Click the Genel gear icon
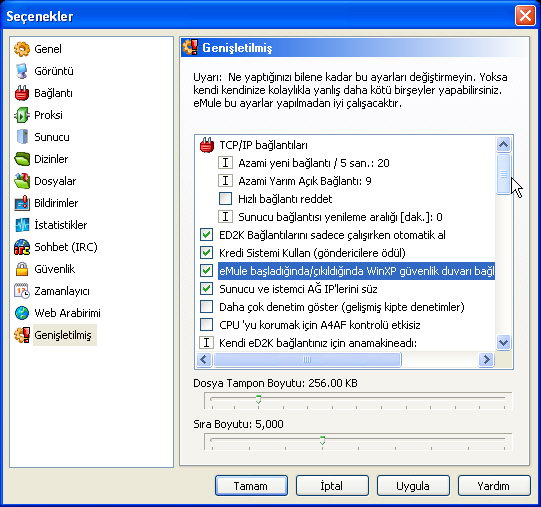The image size is (541, 507). tap(22, 49)
